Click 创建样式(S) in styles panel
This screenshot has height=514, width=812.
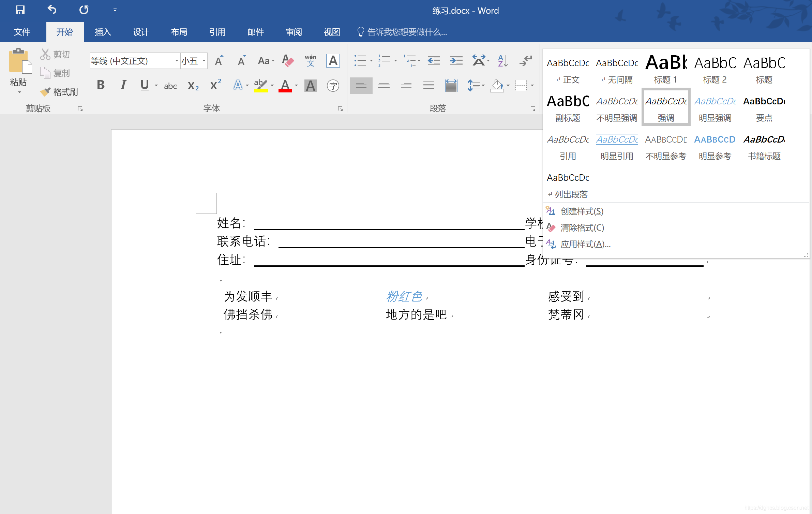coord(582,211)
